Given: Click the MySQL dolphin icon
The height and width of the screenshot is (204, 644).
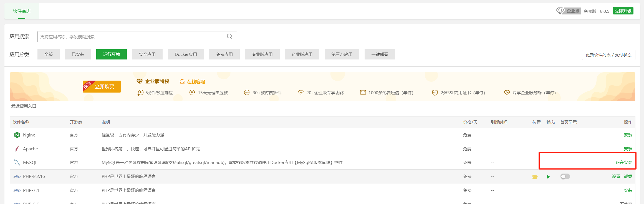Looking at the screenshot, I should [17, 162].
